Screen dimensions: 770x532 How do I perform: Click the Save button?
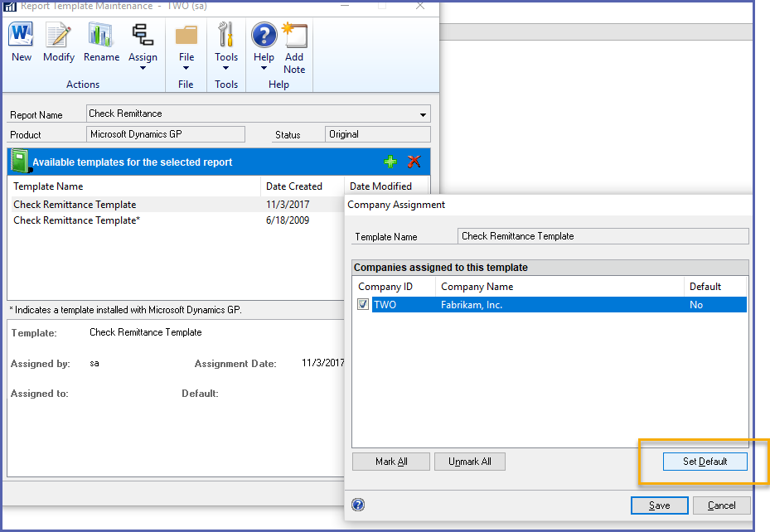(x=659, y=505)
